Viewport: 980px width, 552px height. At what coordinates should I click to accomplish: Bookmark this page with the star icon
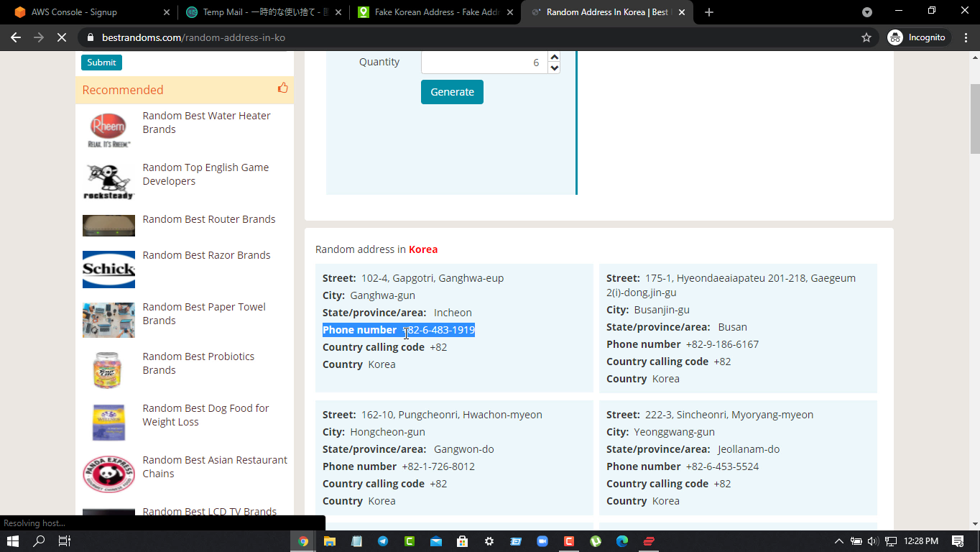pos(866,37)
